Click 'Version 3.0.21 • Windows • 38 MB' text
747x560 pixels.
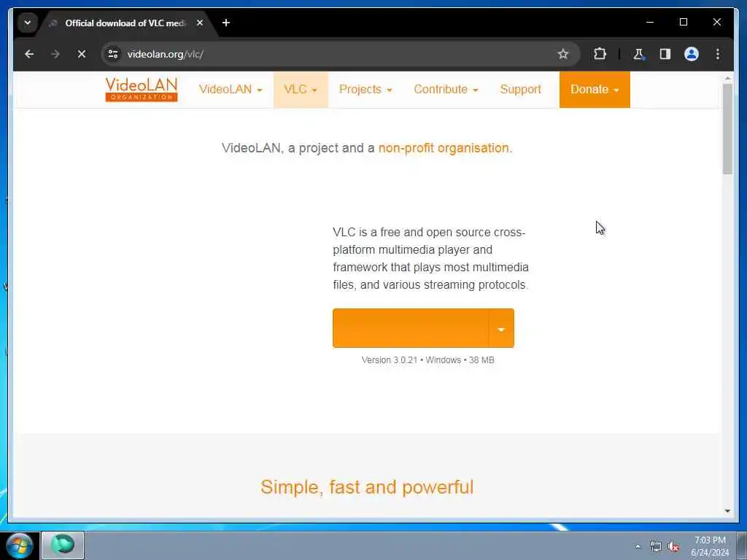pyautogui.click(x=427, y=360)
